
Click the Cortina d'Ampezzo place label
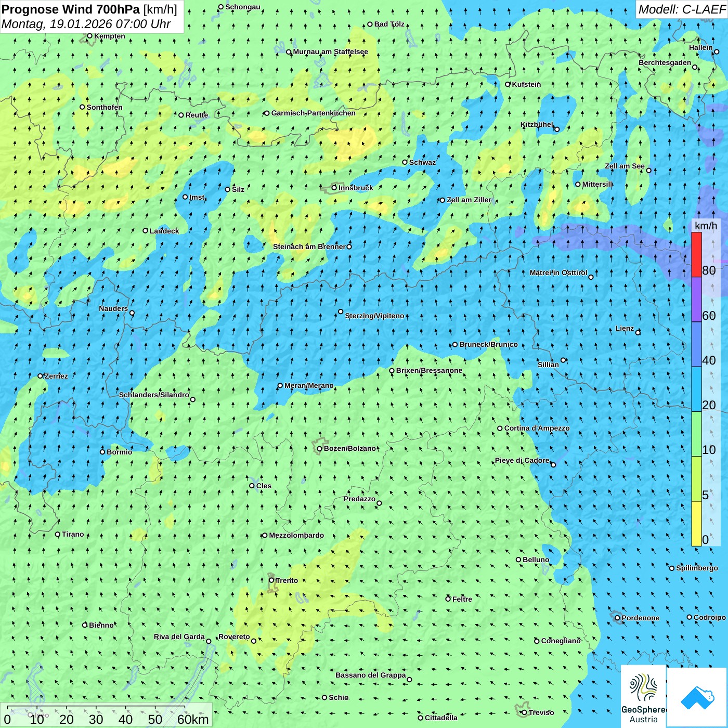coord(537,428)
